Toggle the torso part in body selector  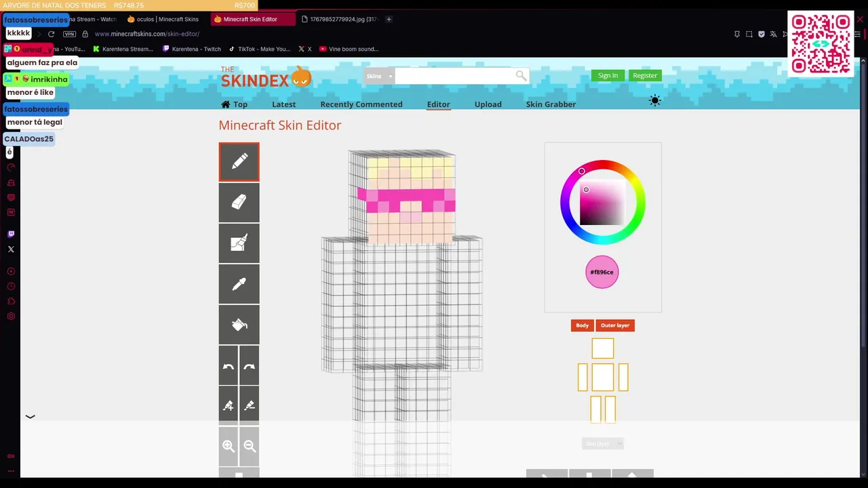[603, 378]
